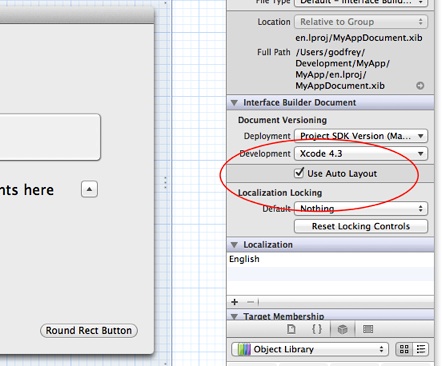Open the Object Library selector dropdown
Screen dimensions: 442x366
pos(310,349)
